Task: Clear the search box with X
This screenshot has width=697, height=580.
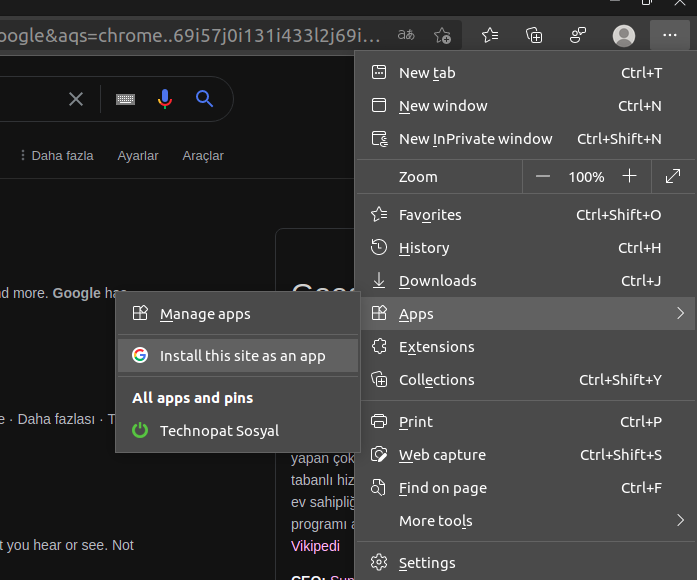Action: point(76,99)
